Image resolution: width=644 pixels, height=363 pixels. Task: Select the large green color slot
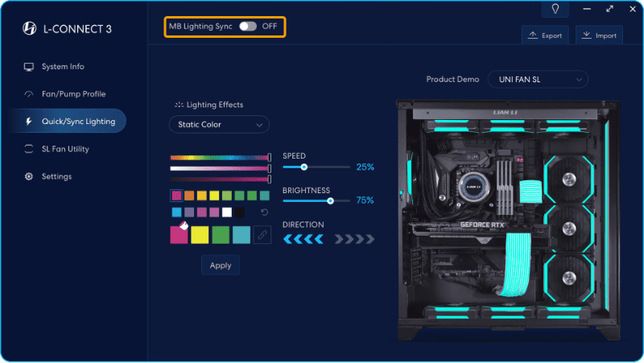coord(221,235)
